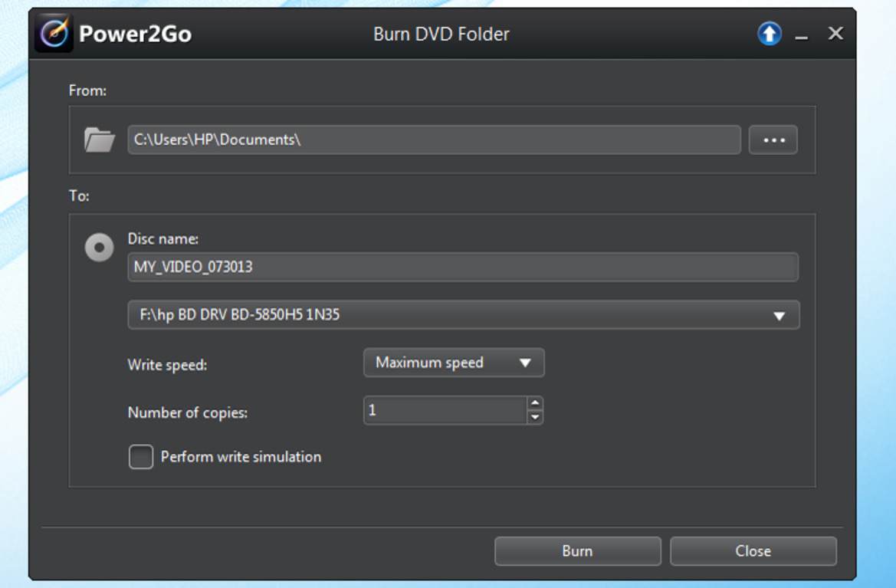Edit the Disc name text field
The image size is (896, 588).
click(463, 267)
